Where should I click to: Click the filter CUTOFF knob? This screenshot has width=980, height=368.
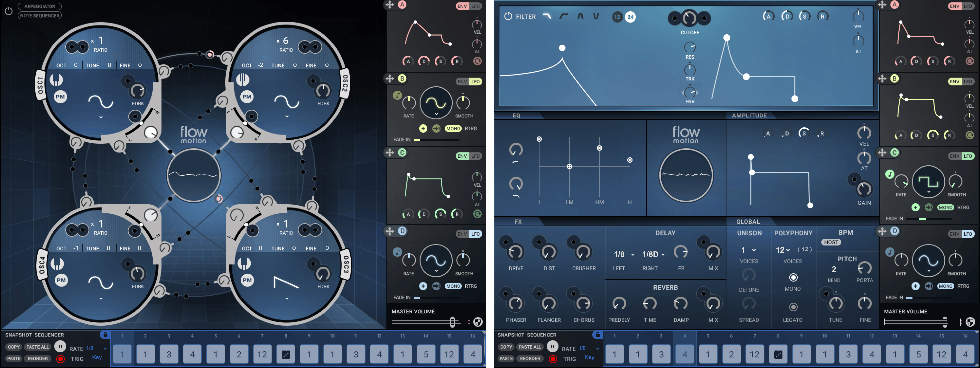[x=689, y=18]
